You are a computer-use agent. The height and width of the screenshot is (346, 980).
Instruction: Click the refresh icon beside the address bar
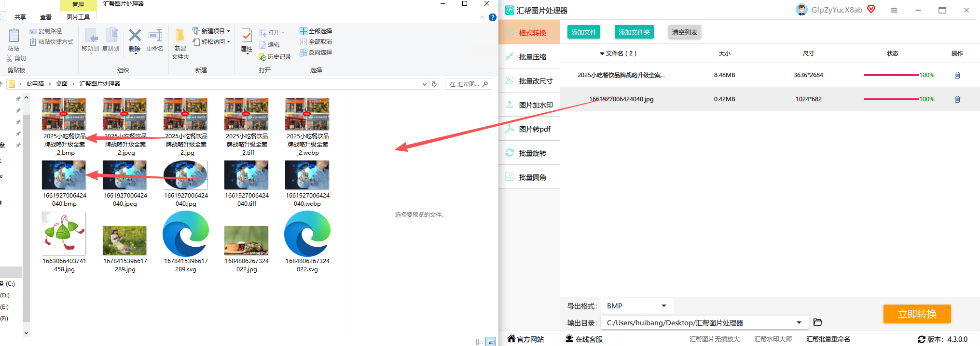[434, 84]
